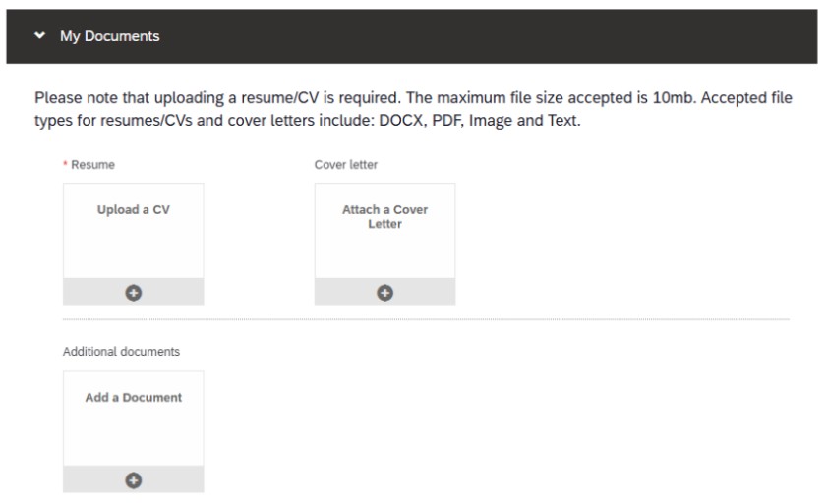Click plus icon under Add a Document
Screen dimensions: 827x504
(134, 479)
